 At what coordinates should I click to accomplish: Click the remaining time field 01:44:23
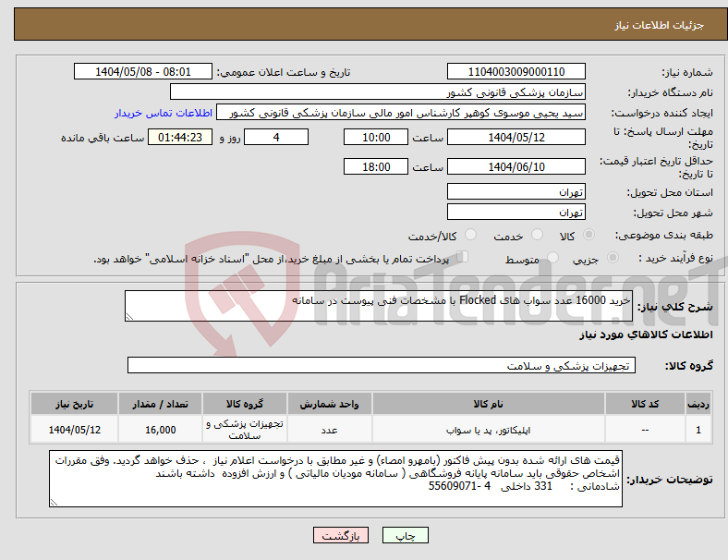(180, 137)
